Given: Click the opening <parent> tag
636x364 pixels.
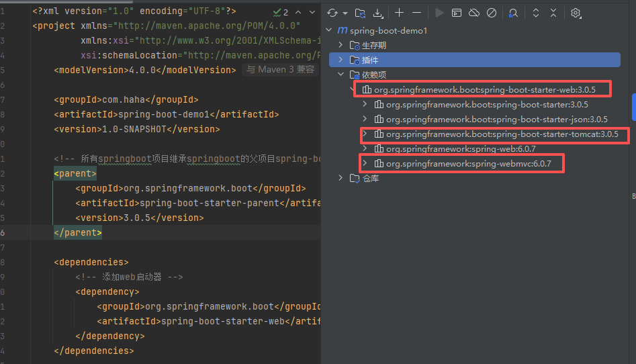Looking at the screenshot, I should 75,173.
